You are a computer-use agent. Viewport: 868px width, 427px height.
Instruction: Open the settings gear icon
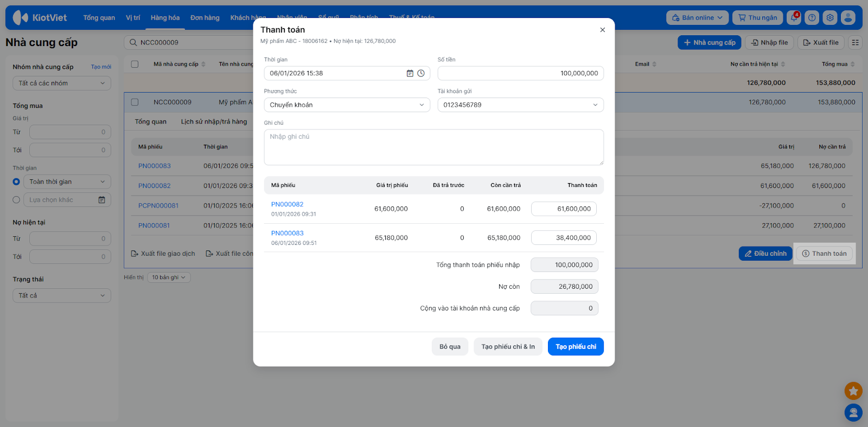point(830,17)
